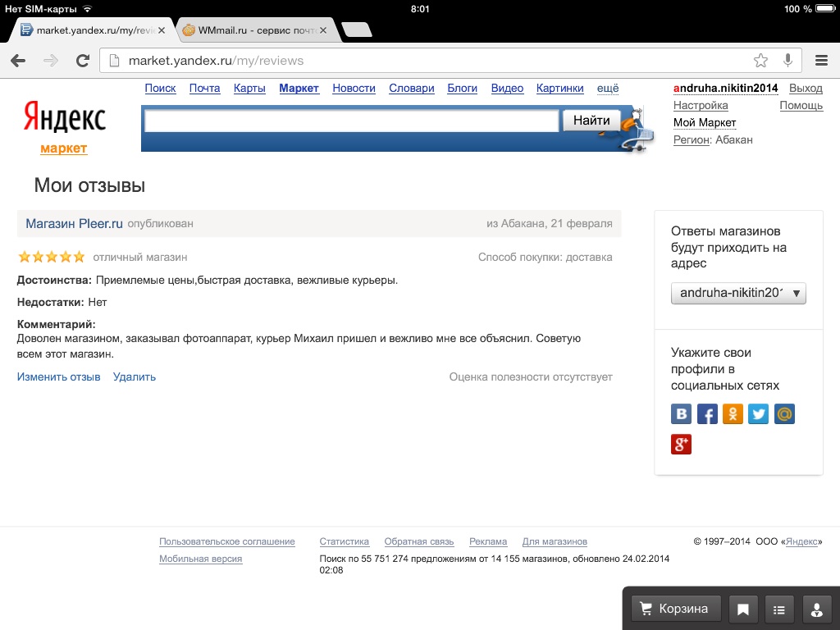840x630 pixels.
Task: Click the Яндекс copyright footer link
Action: pyautogui.click(x=802, y=541)
